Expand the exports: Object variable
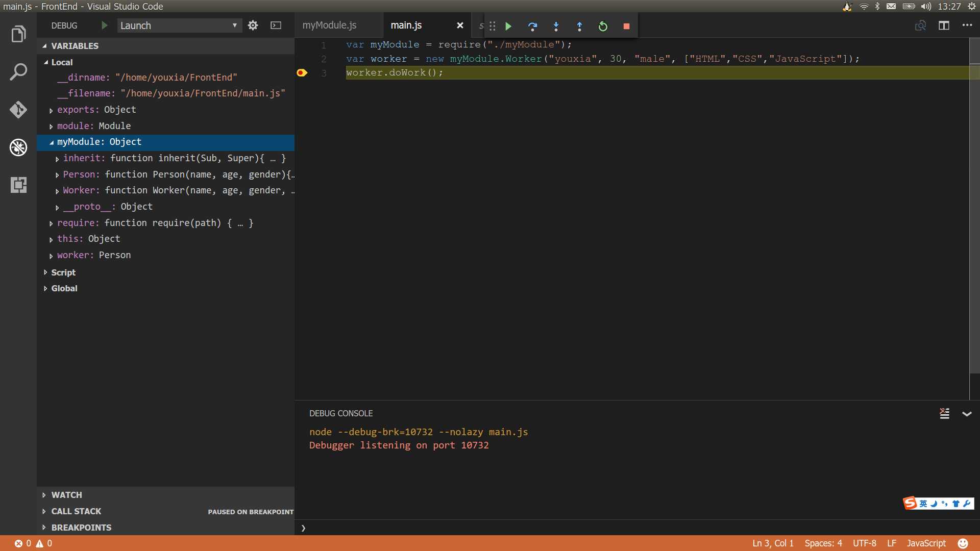The width and height of the screenshot is (980, 551). coord(51,110)
